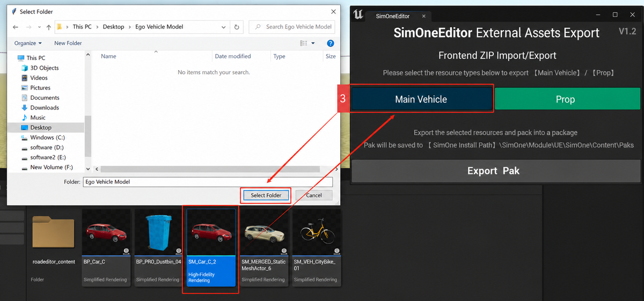The width and height of the screenshot is (644, 301).
Task: Go up one folder level
Action: [49, 27]
